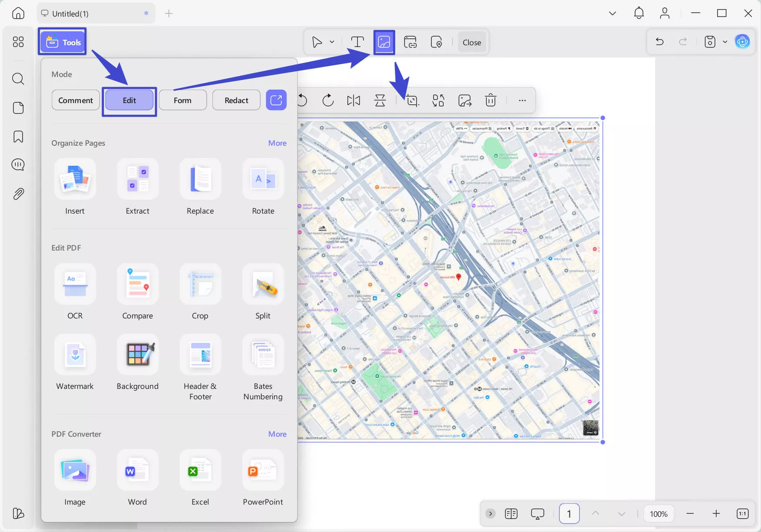Image resolution: width=761 pixels, height=532 pixels.
Task: Flip the selected image vertically
Action: 379,100
